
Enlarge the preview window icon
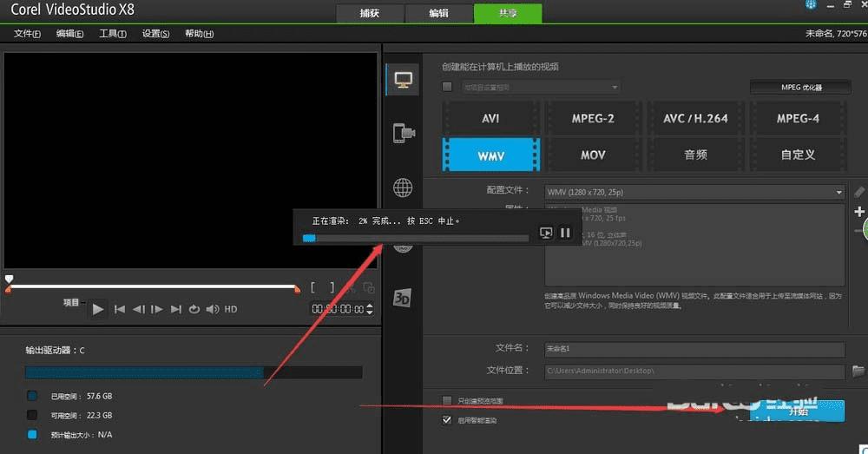369,287
